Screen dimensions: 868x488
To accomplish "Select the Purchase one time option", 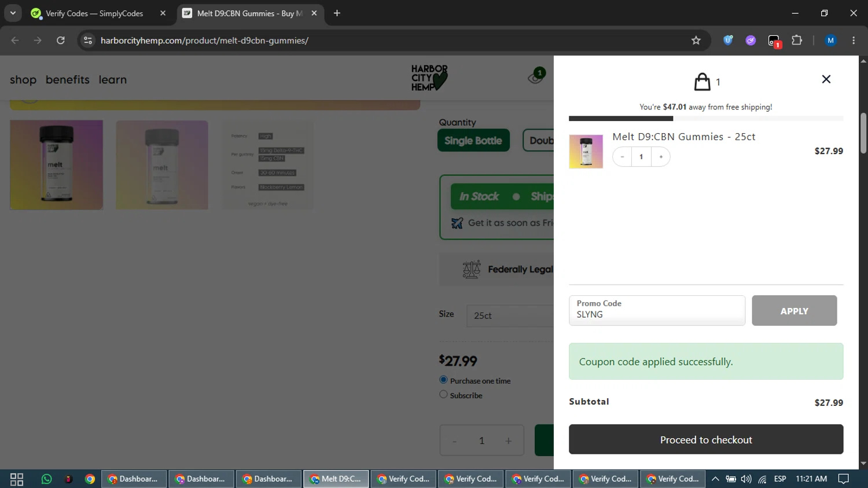I will click(x=443, y=380).
